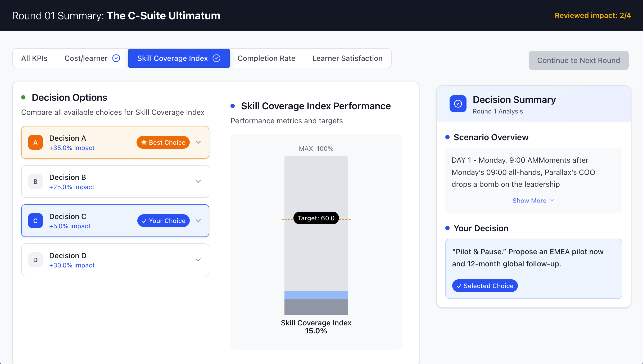
Task: Click Show More in Scenario Overview
Action: 533,201
